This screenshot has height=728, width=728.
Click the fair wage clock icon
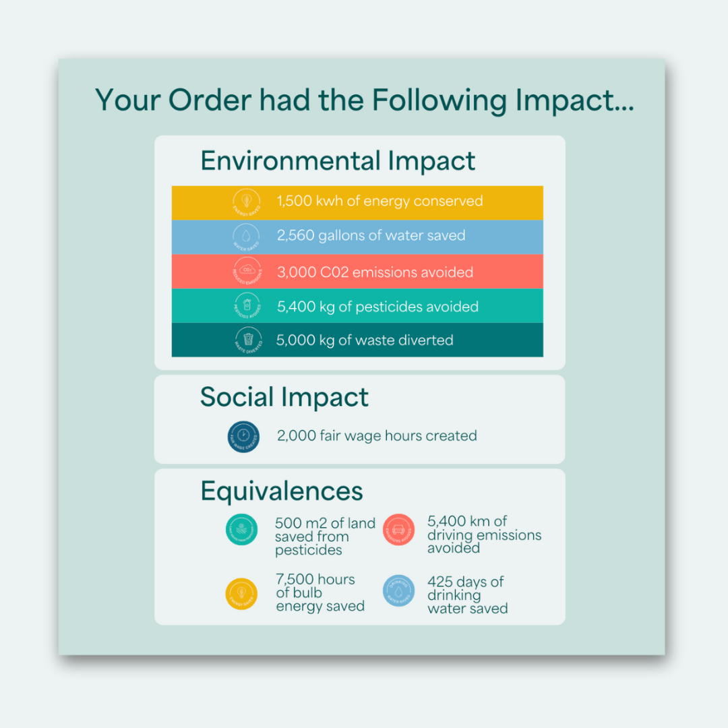243,435
